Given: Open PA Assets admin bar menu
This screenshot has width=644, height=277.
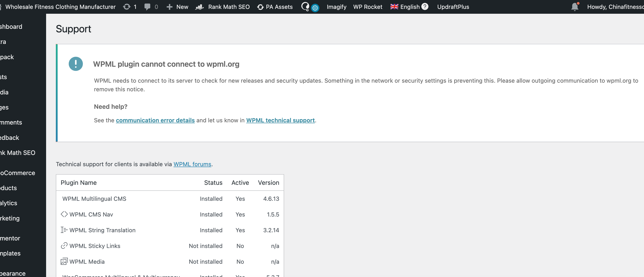Looking at the screenshot, I should tap(279, 7).
